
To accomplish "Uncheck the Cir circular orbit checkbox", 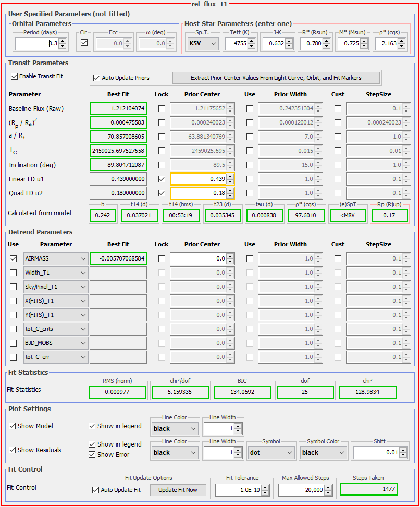I will coord(84,43).
